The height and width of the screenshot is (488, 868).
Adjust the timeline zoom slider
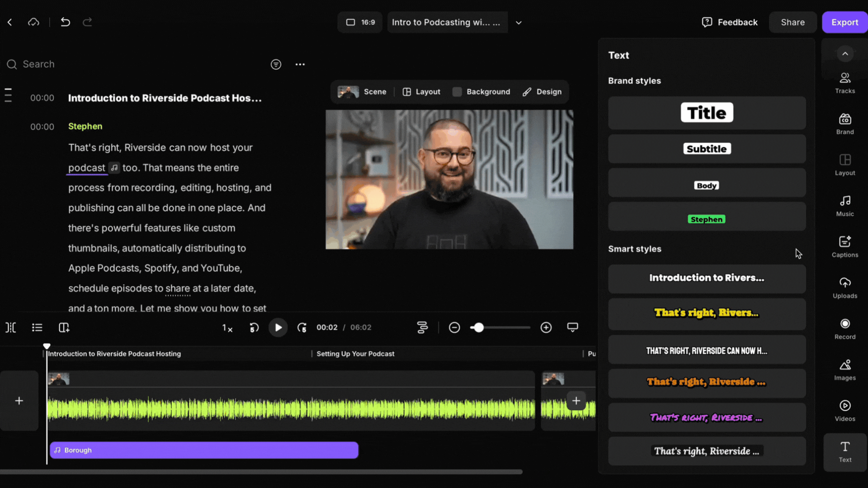pos(500,328)
